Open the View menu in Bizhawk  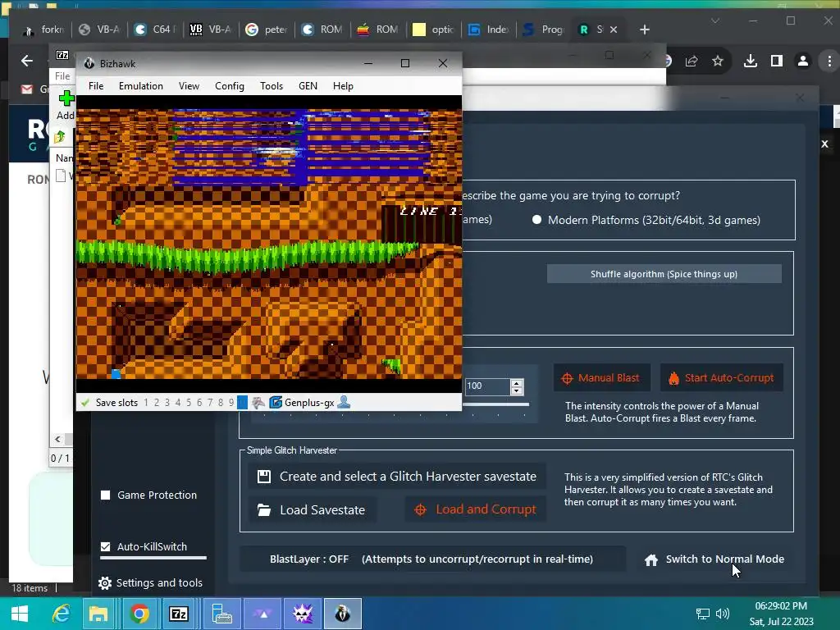point(189,85)
